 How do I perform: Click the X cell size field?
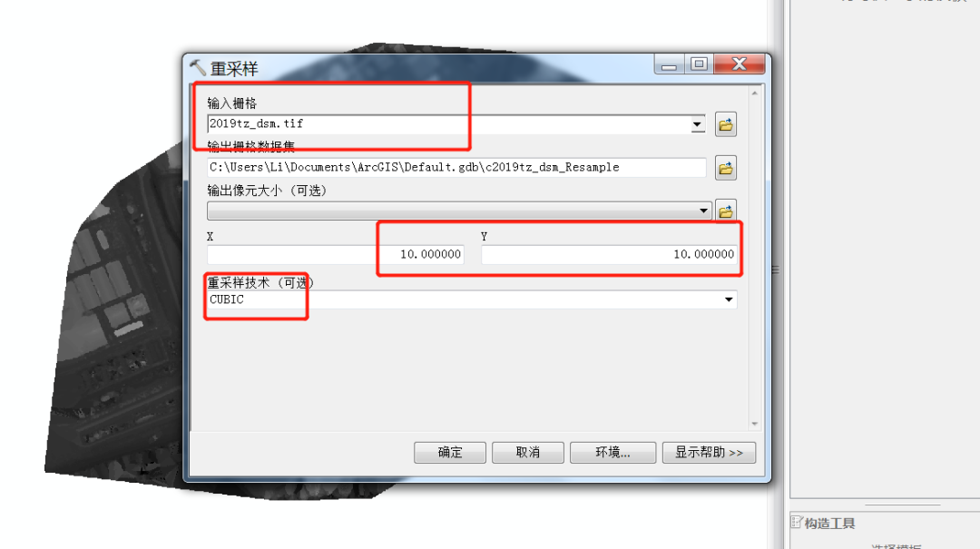tap(336, 254)
